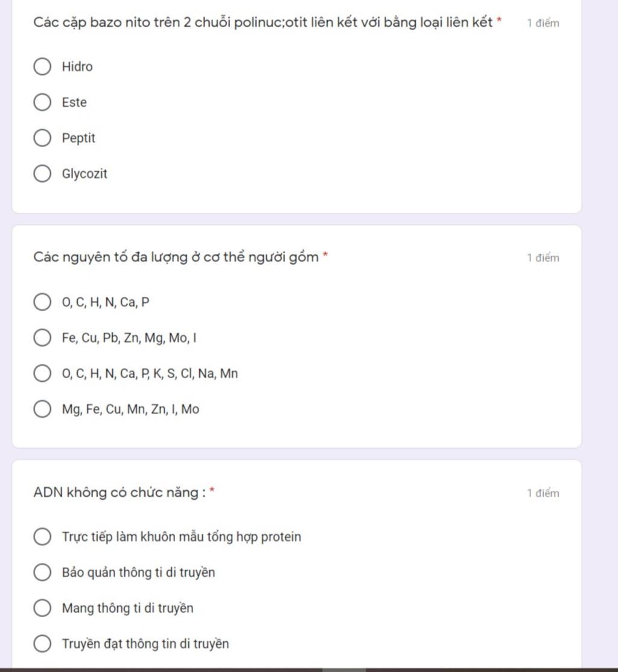Select Mg, Fe, Cu, Mn, Zn, I, Mo option
The width and height of the screenshot is (618, 672).
pos(42,408)
